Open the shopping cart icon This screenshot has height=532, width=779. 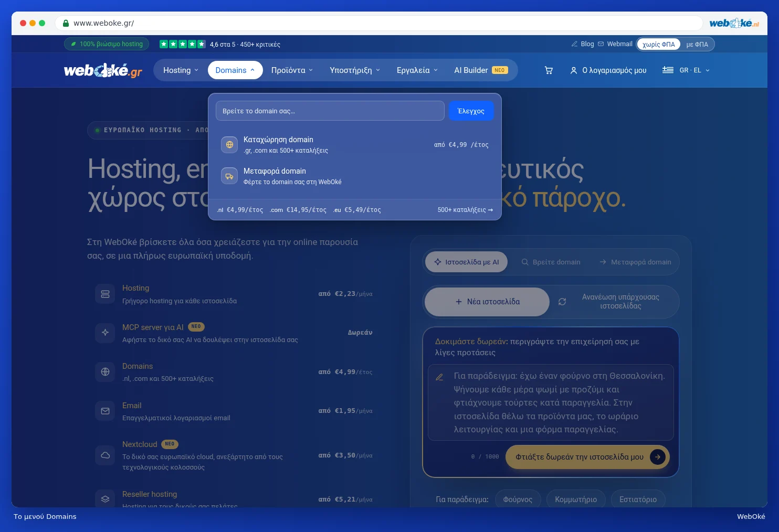tap(549, 70)
